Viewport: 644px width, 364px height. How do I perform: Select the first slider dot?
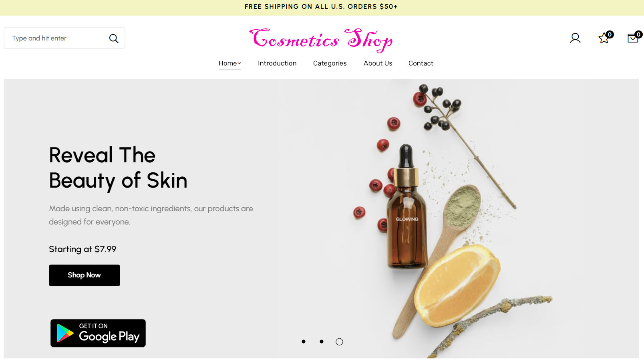click(x=304, y=342)
